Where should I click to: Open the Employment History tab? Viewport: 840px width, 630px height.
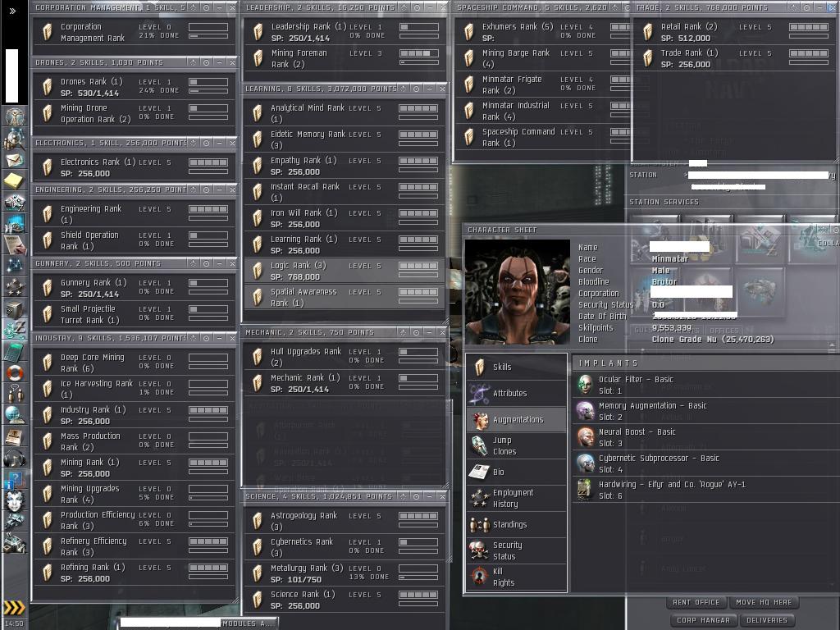(x=517, y=498)
